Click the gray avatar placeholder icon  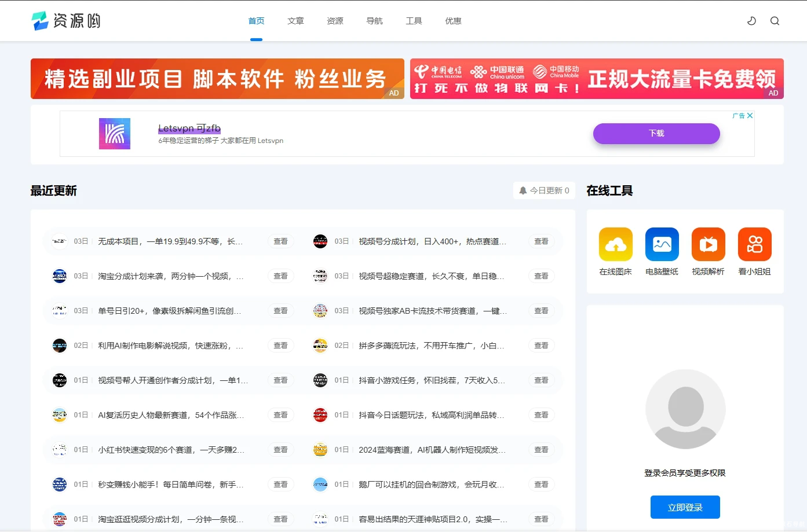685,409
